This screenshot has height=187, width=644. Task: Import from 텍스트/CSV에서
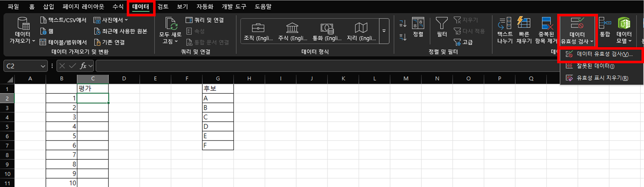coord(63,20)
